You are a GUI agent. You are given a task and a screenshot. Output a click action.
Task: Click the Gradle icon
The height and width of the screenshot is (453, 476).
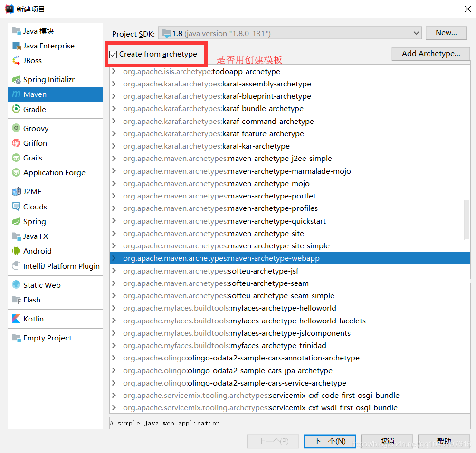click(16, 109)
